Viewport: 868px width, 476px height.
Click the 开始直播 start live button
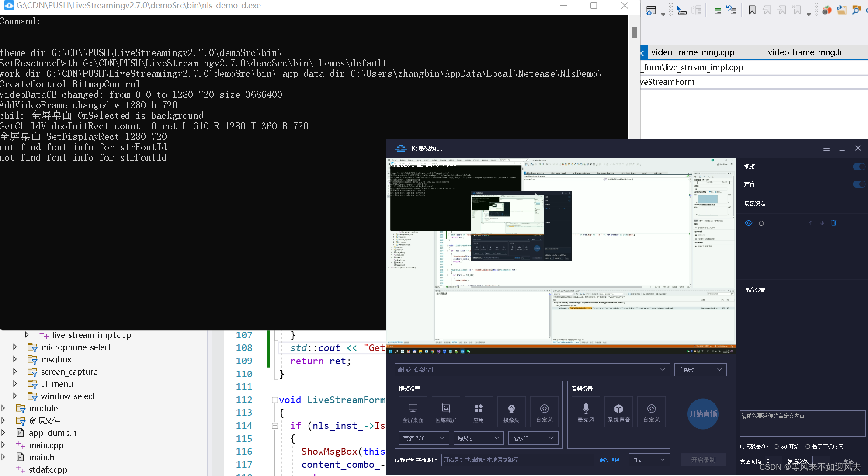[x=703, y=414]
